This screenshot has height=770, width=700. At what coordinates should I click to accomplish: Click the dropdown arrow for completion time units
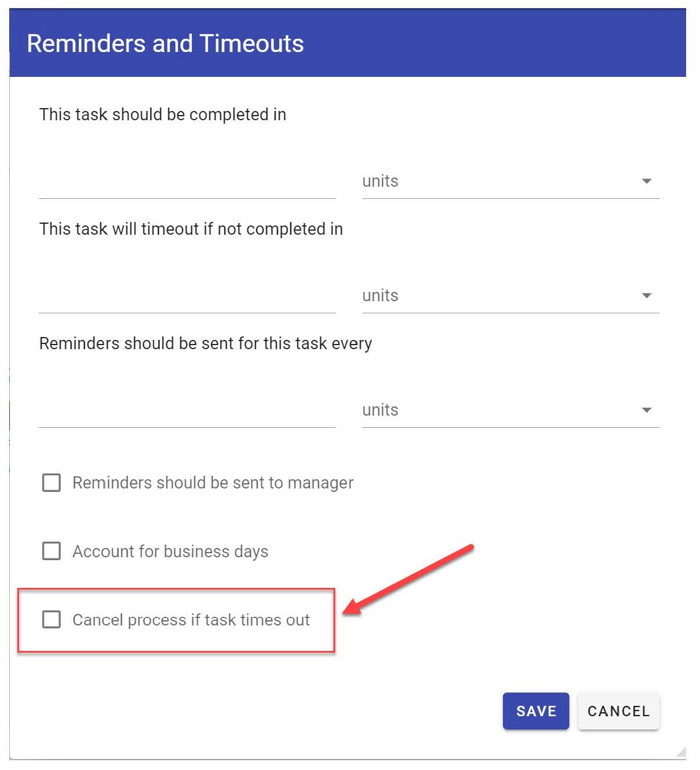tap(646, 182)
